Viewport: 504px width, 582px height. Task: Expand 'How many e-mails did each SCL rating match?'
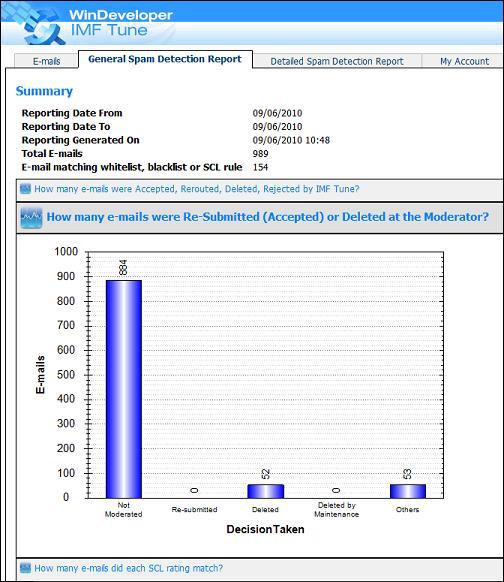point(128,568)
